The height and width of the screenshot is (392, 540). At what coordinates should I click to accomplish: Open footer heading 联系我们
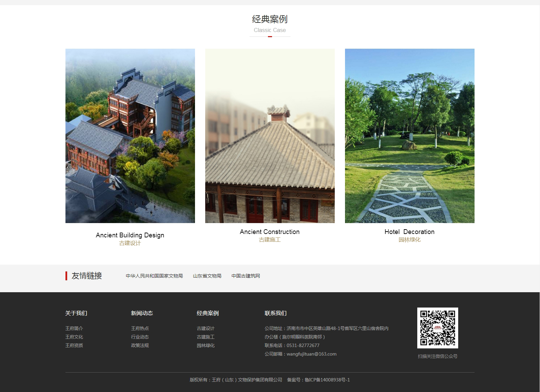[x=275, y=313]
